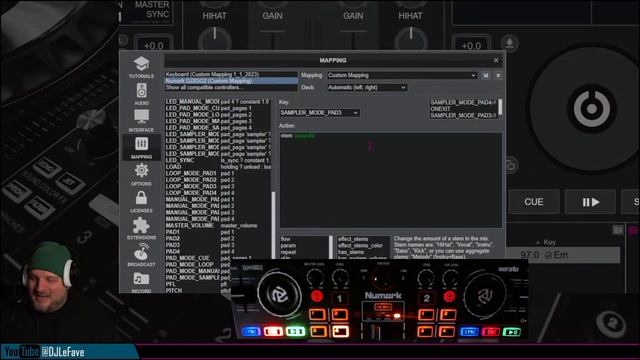Select SAMPLER_MODE_PAD3 in recent keys list
Viewport: 640px width, 360px height.
(x=463, y=116)
